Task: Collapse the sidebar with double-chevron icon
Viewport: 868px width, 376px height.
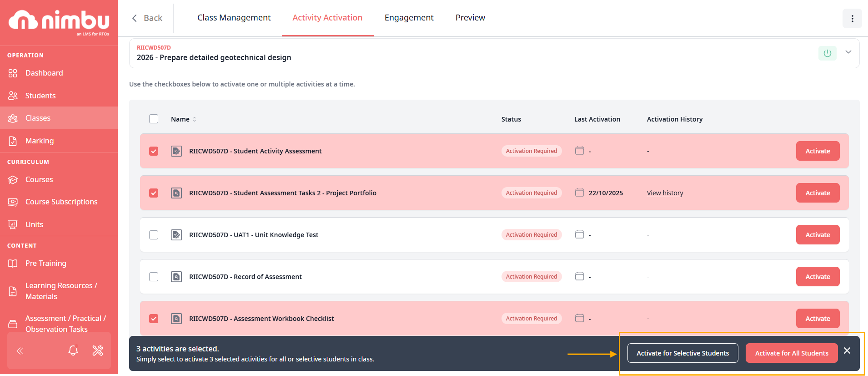Action: (20, 351)
